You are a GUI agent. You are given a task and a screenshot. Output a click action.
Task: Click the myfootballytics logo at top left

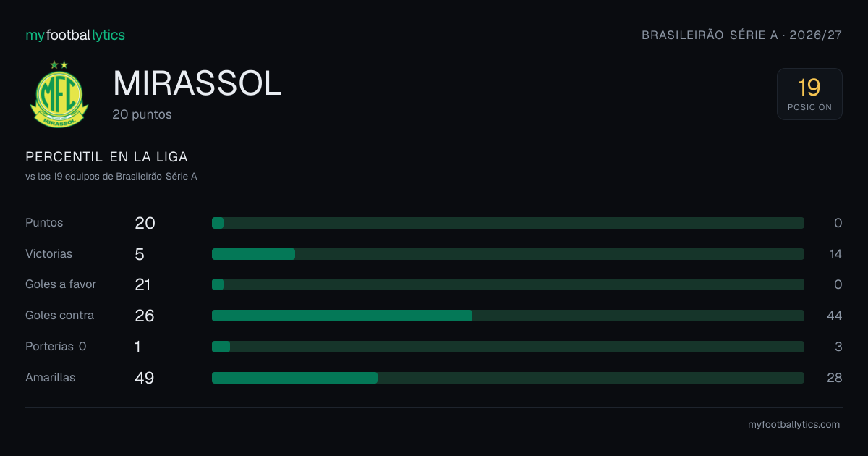[x=75, y=35]
